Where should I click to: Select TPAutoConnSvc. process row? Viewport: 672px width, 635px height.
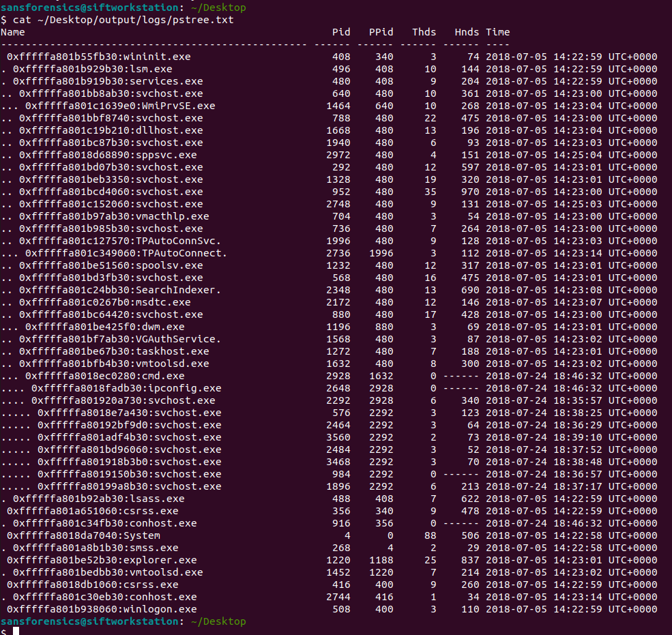coord(329,241)
